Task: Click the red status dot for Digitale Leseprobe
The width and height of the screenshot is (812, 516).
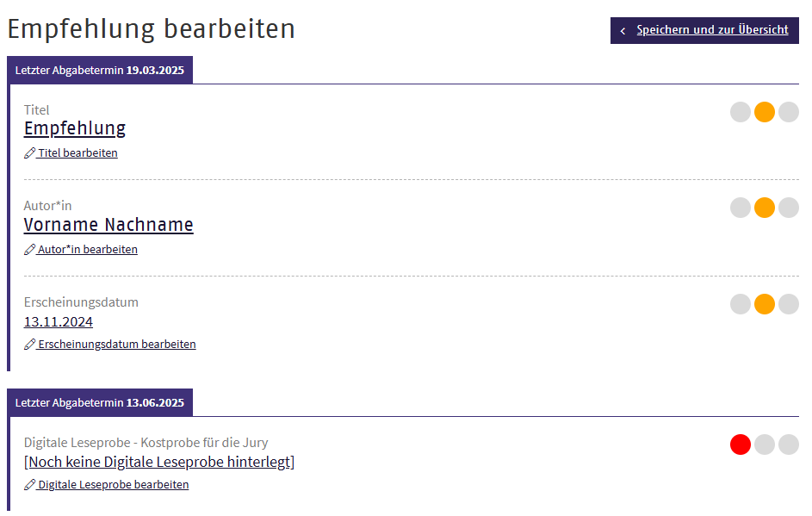Action: (741, 445)
